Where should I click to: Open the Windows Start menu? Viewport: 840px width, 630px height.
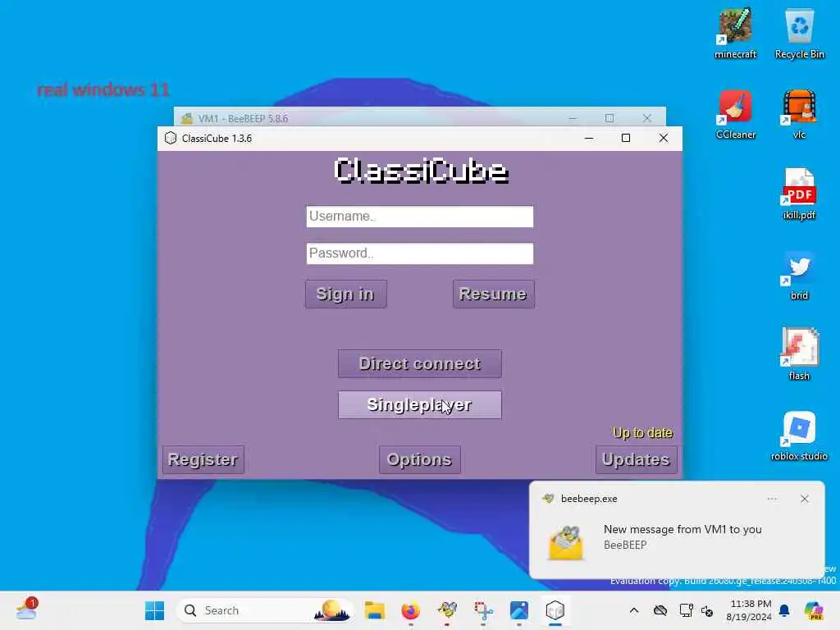(x=155, y=610)
